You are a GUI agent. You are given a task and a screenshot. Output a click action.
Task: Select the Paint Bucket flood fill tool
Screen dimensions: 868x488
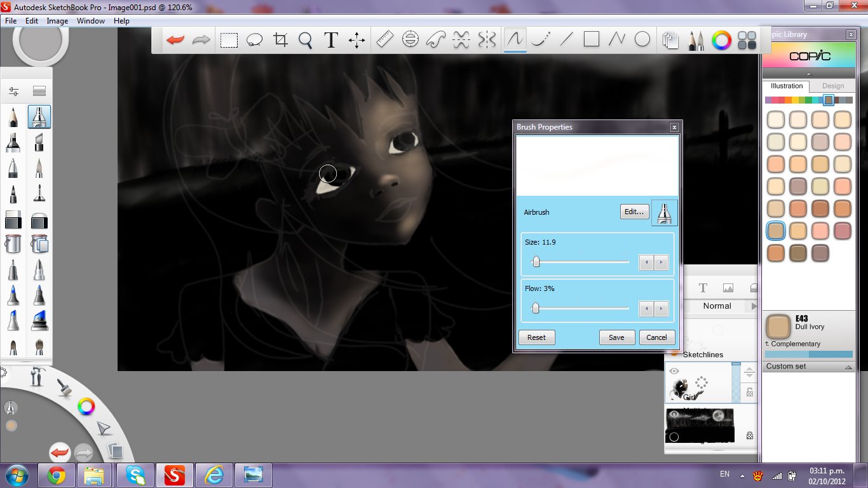point(13,243)
